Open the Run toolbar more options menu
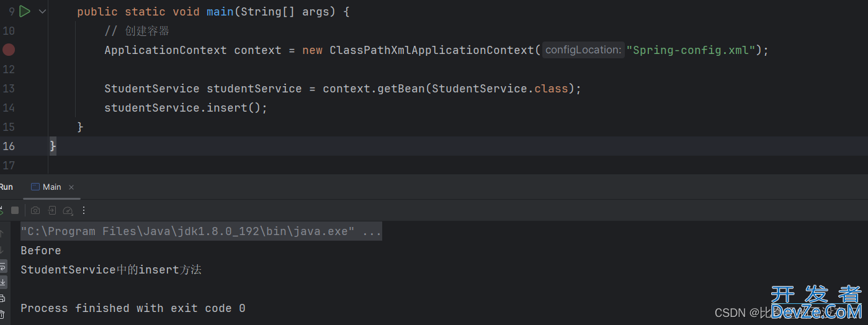The image size is (868, 325). tap(84, 210)
